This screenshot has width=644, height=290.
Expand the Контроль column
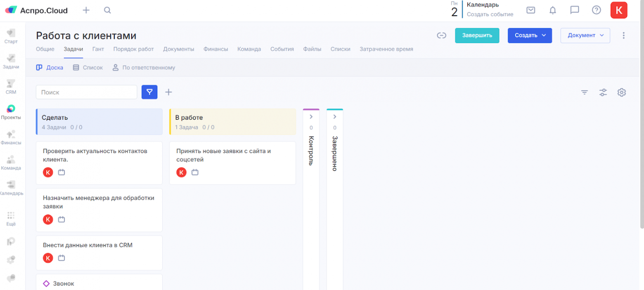coord(311,117)
